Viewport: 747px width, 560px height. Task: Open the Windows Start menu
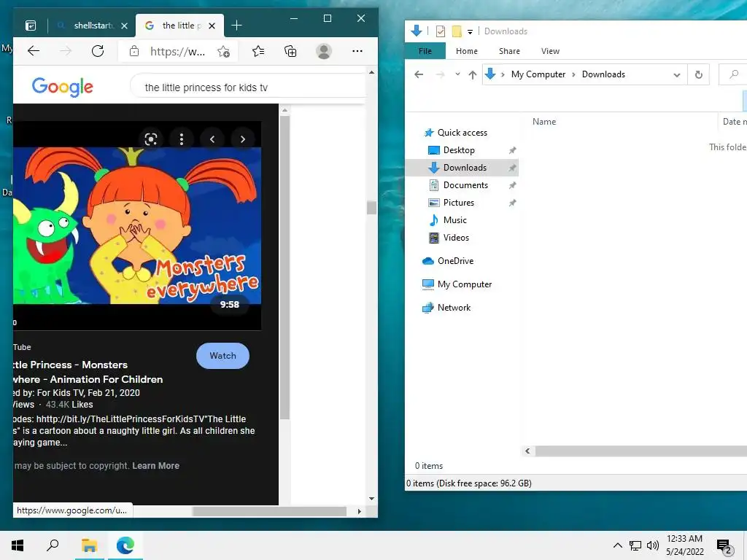(x=18, y=545)
